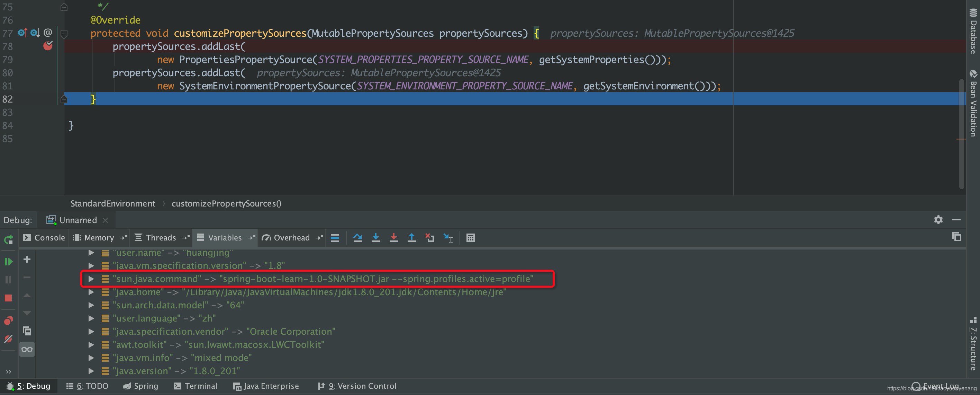This screenshot has width=980, height=395.
Task: Expand the "java.version" variable node
Action: click(91, 371)
